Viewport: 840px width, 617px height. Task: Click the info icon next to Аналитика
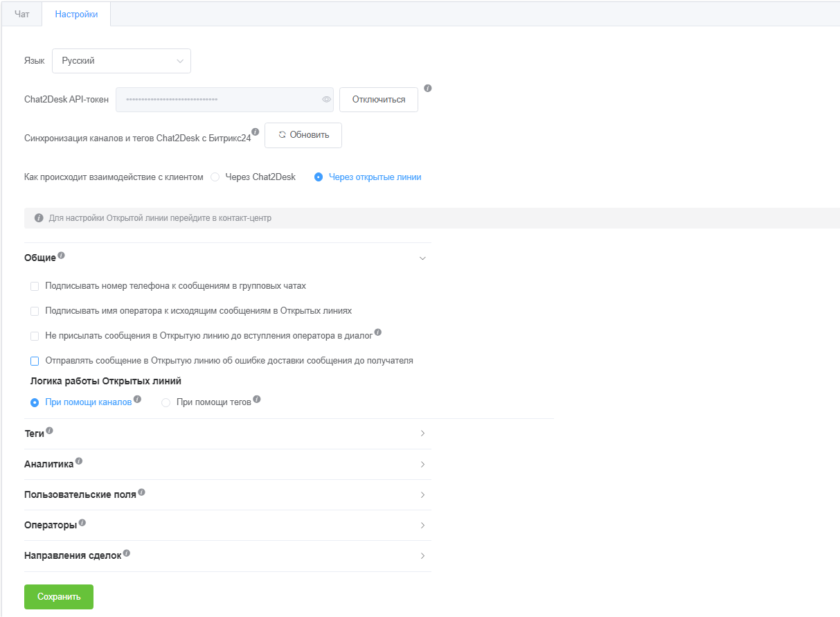[79, 461]
